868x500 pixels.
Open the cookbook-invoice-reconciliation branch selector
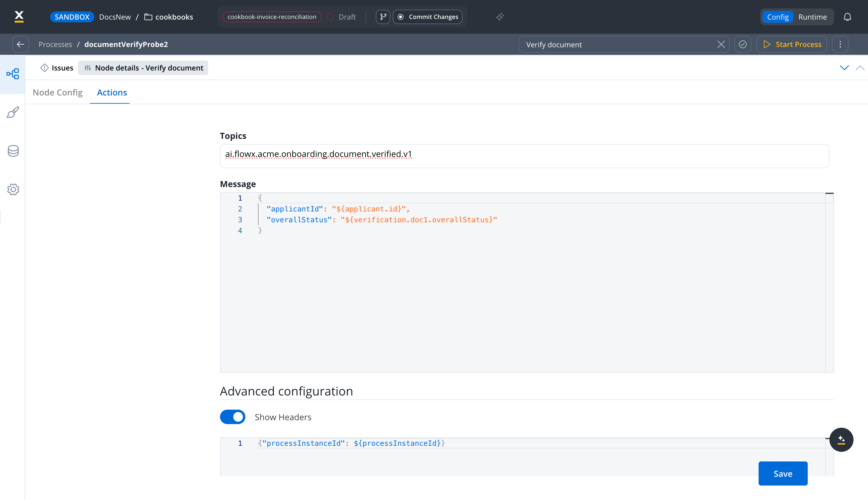pyautogui.click(x=272, y=17)
